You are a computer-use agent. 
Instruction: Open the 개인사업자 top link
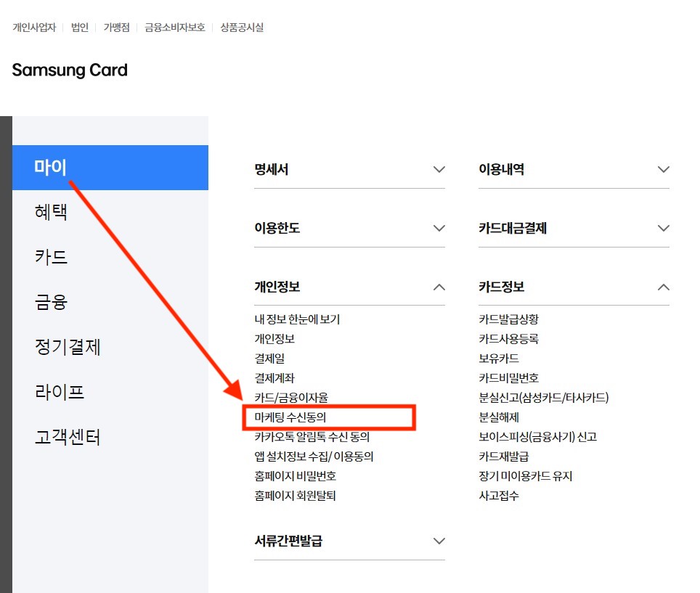coord(34,28)
